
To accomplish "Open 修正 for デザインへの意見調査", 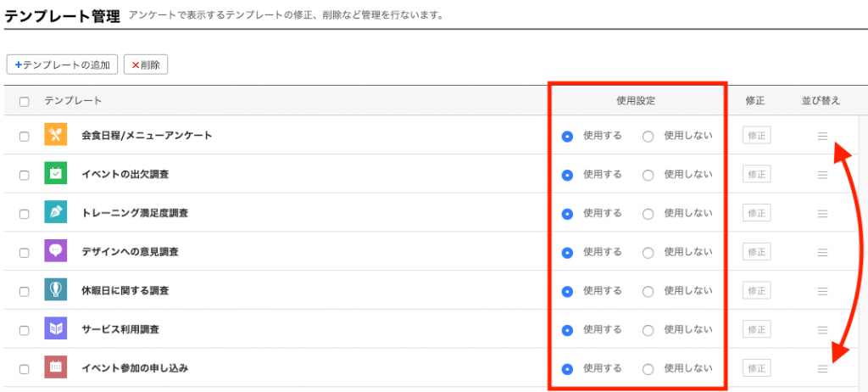I will pos(756,252).
